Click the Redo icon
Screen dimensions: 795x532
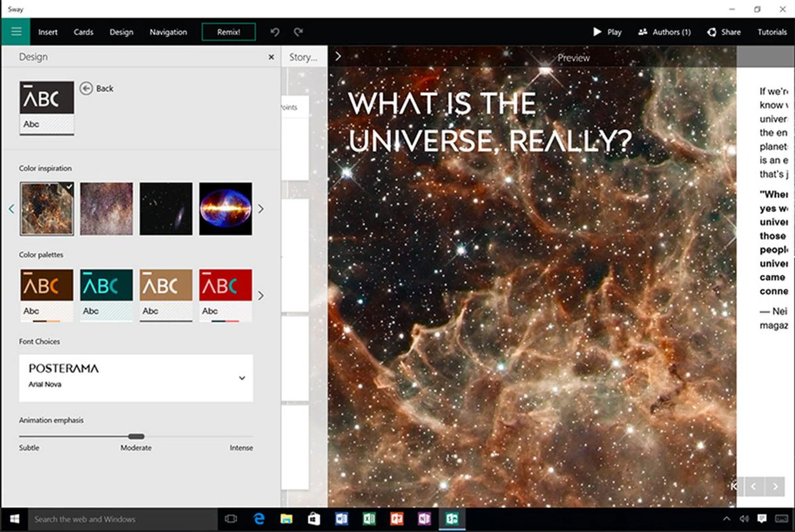pos(299,32)
